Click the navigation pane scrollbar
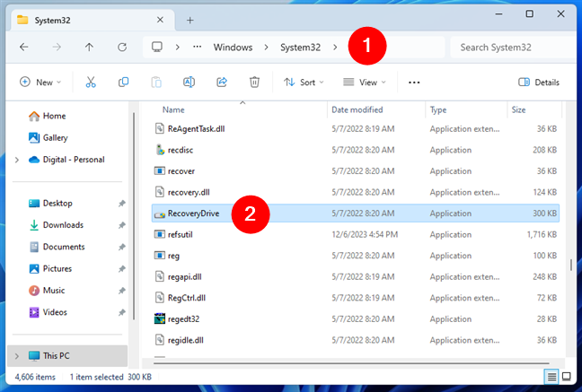This screenshot has height=392, width=582. (133, 216)
